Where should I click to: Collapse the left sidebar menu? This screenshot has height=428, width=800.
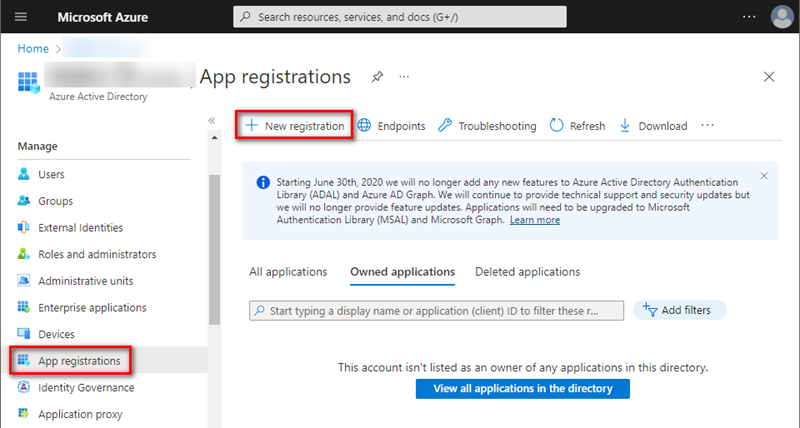[211, 120]
